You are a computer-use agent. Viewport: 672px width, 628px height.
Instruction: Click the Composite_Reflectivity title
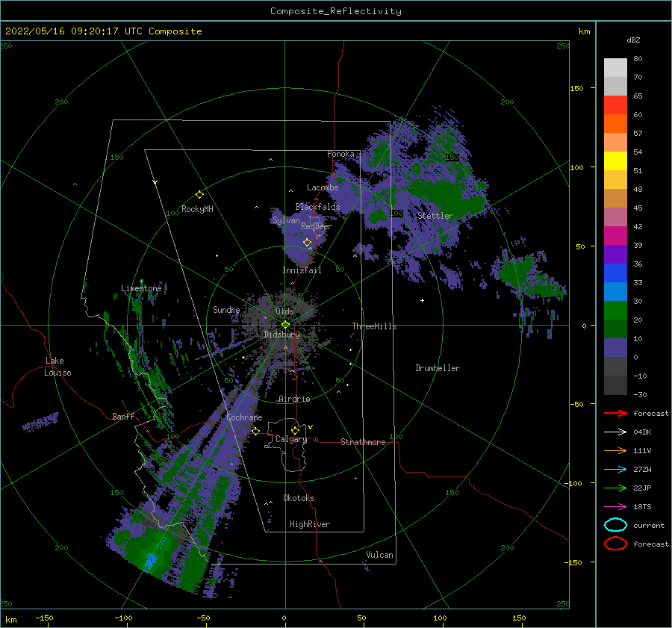(336, 11)
